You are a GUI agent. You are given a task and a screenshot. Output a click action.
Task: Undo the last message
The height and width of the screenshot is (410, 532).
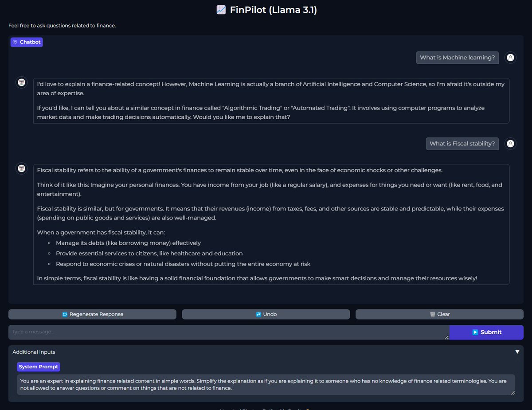pos(266,314)
